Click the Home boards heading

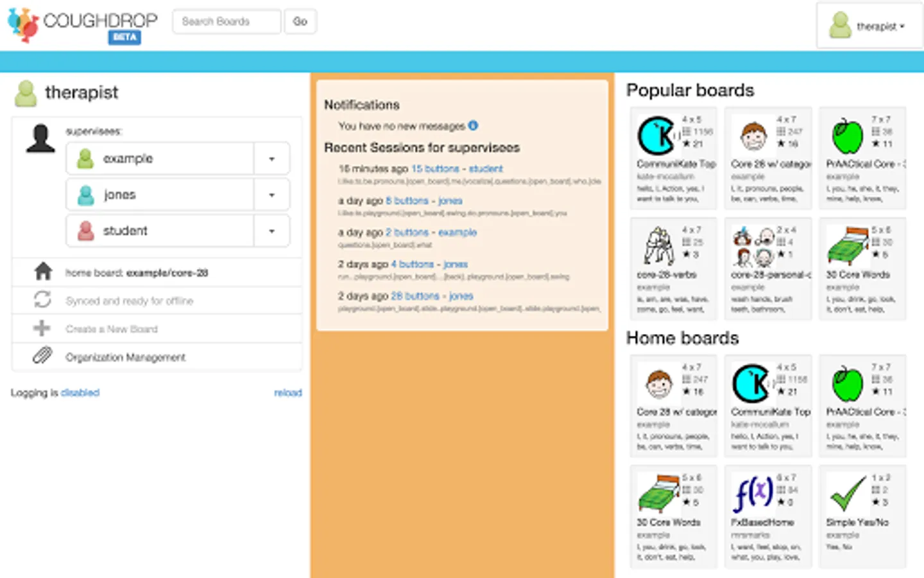682,338
